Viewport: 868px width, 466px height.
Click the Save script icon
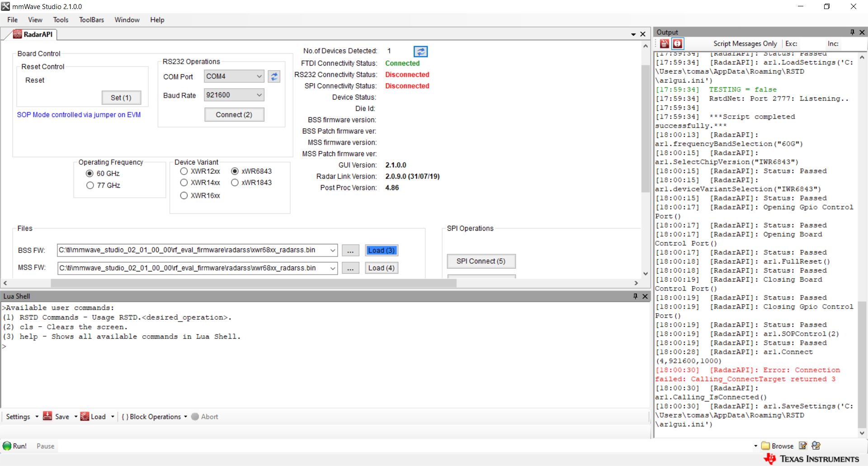pyautogui.click(x=47, y=416)
